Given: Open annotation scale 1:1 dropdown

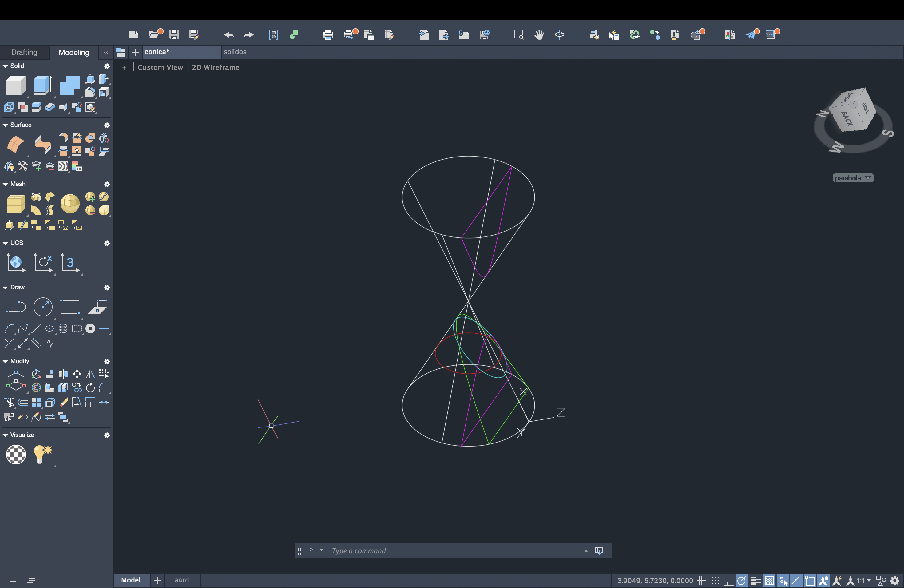Looking at the screenshot, I should click(x=863, y=581).
